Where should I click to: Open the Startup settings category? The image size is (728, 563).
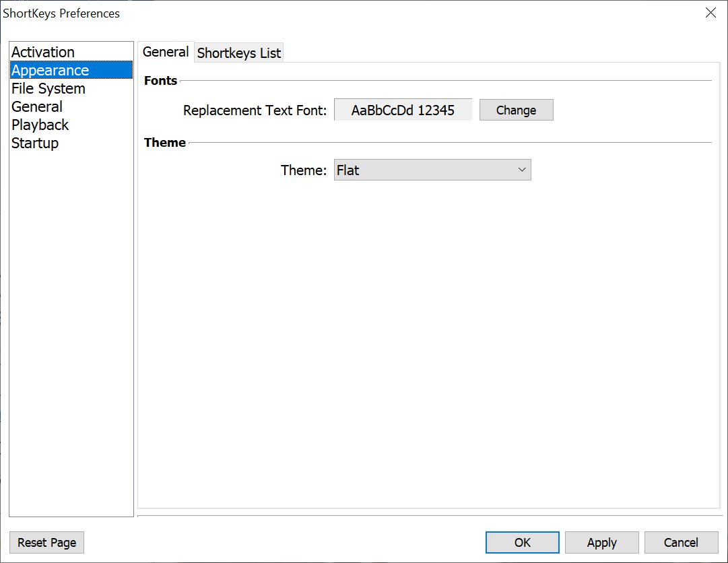[x=35, y=143]
